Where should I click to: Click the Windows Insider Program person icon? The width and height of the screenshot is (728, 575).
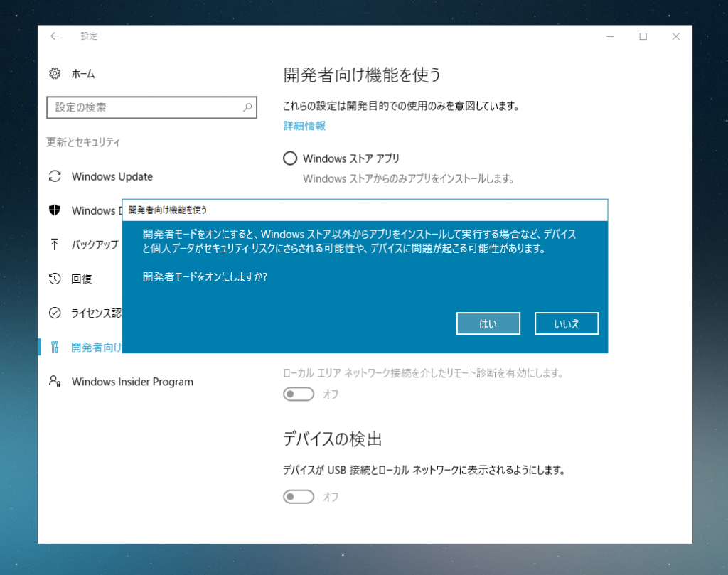55,382
